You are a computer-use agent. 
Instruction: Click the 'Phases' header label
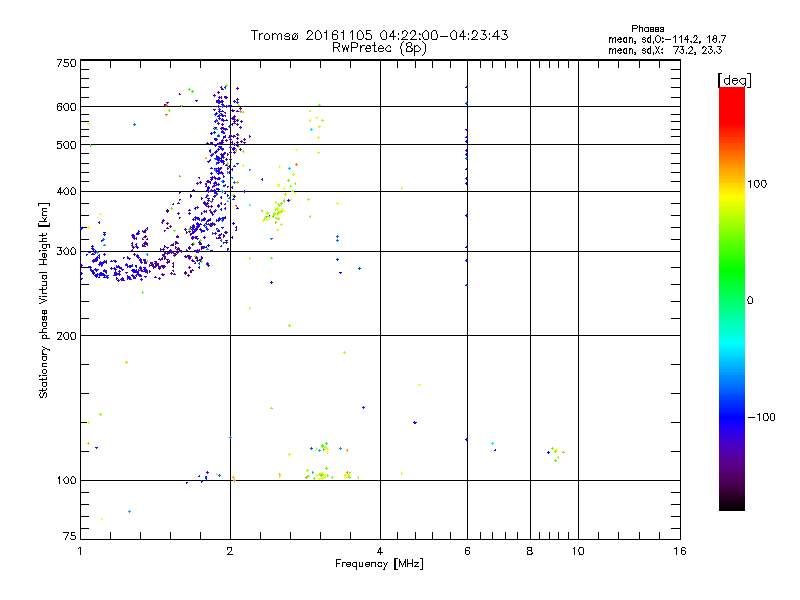tap(647, 29)
